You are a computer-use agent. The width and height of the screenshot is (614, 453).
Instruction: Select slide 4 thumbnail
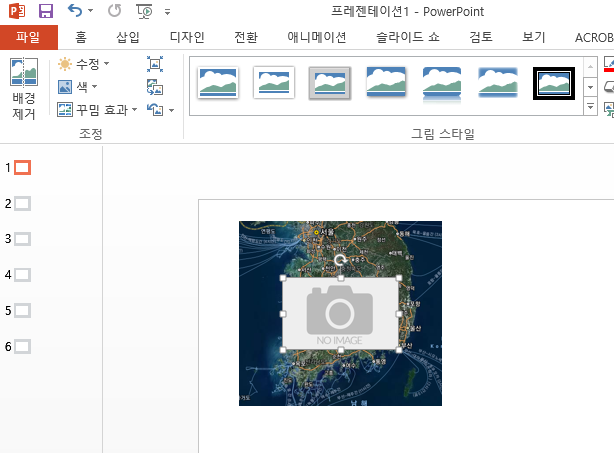click(x=22, y=275)
